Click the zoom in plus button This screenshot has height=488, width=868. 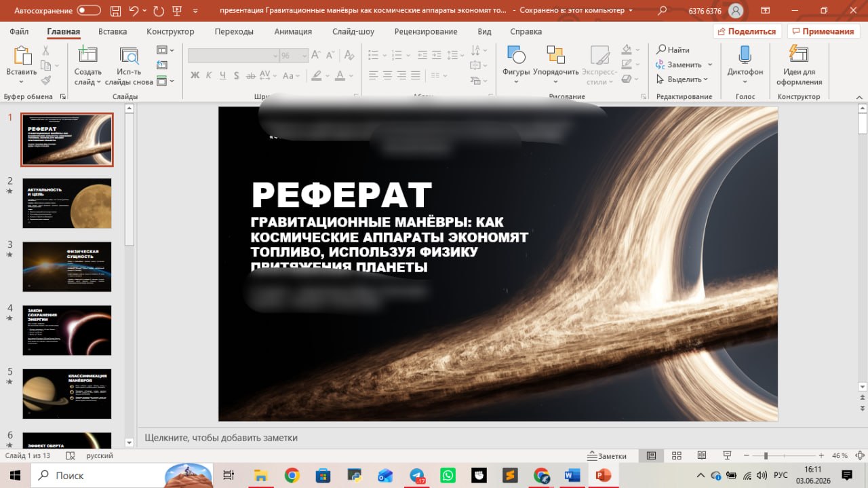[821, 456]
